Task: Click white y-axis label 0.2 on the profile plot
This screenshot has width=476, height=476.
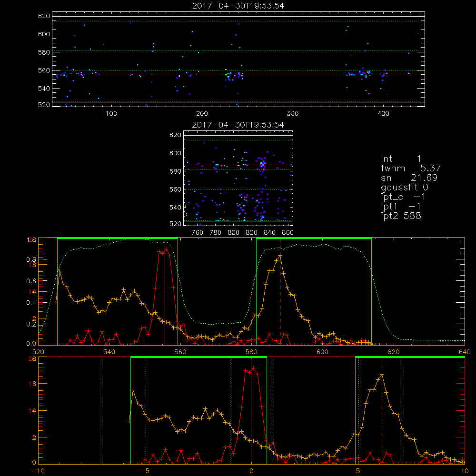Action: pos(31,324)
